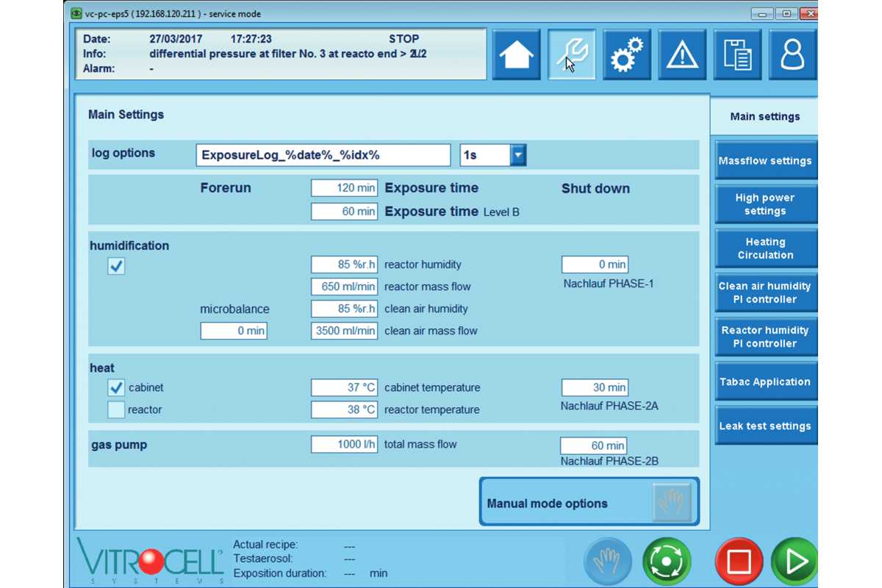Screen dimensions: 882x588
Task: Open Massflow settings tab
Action: coord(765,161)
